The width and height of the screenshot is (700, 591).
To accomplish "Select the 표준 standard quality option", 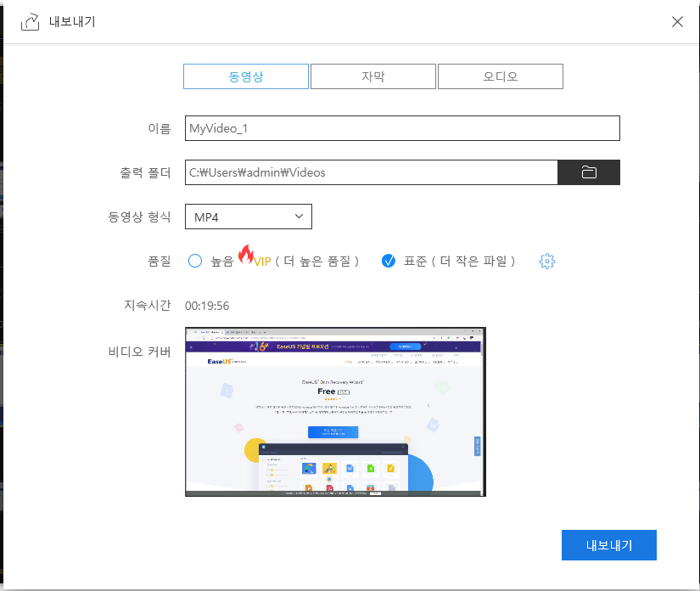I will [x=388, y=261].
